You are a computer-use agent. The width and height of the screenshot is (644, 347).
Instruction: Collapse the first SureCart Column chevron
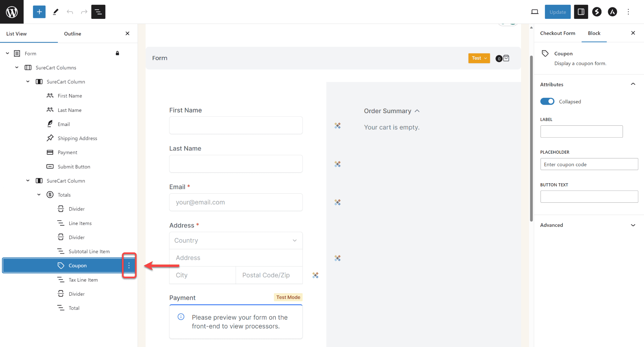pos(28,82)
